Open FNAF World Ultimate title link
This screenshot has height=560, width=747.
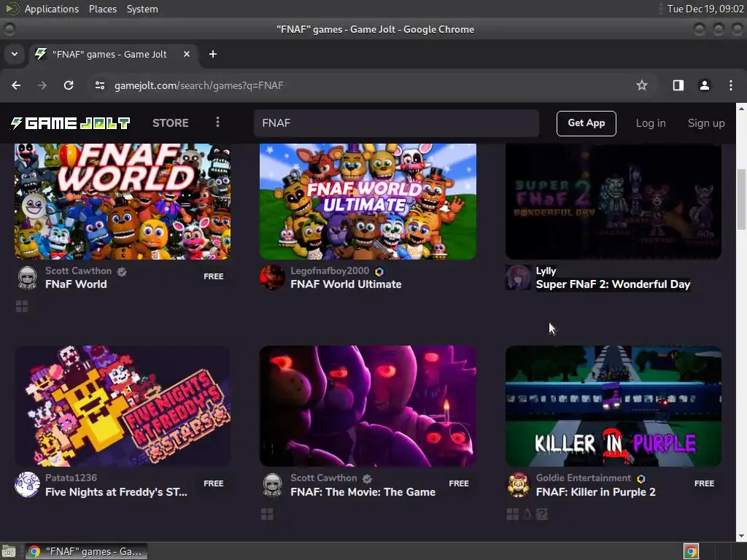point(346,284)
